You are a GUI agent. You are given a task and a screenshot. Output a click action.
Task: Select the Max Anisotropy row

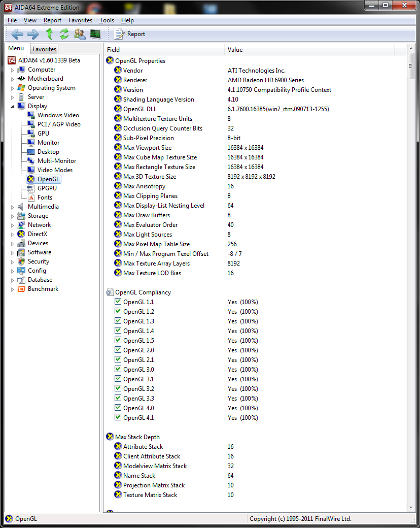click(255, 186)
